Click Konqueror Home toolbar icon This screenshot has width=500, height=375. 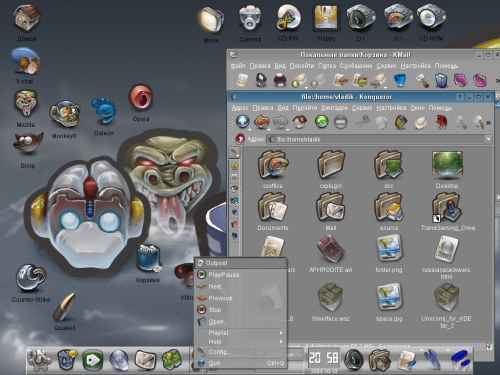point(300,122)
